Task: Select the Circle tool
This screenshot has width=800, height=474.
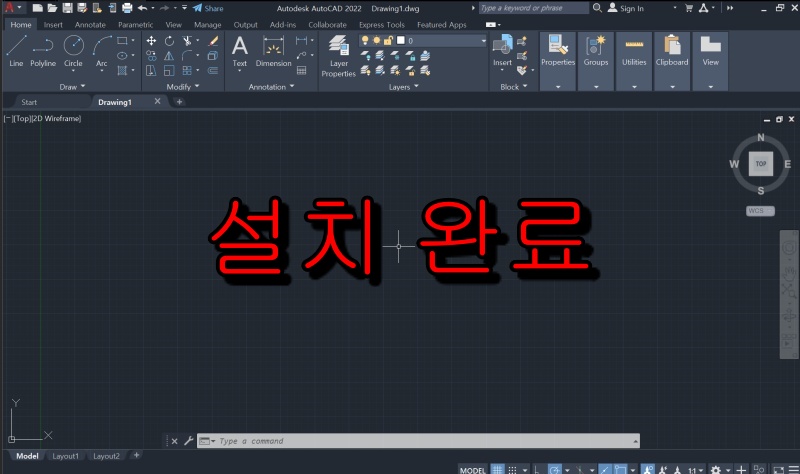Action: coord(73,51)
